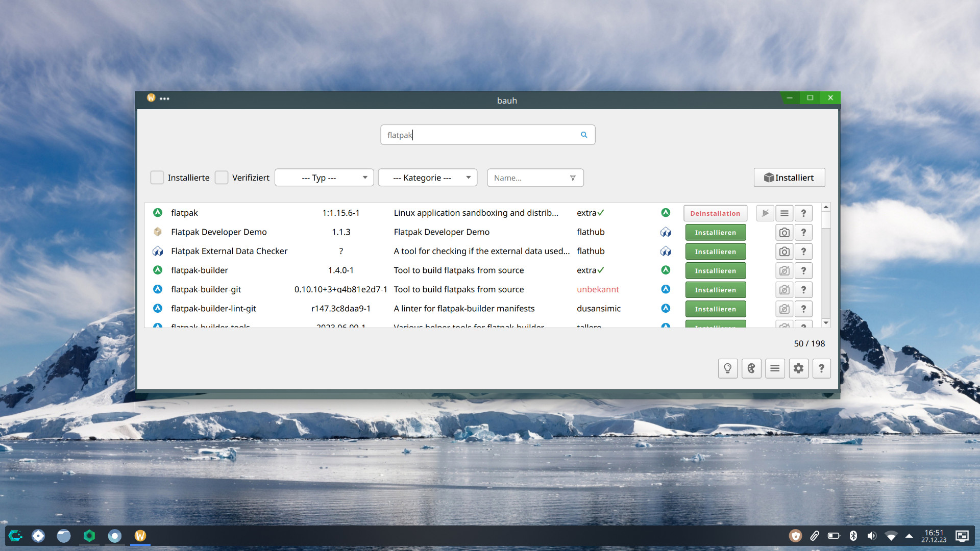Open extra actions menu for flatpak row
Image resolution: width=980 pixels, height=551 pixels.
pyautogui.click(x=784, y=213)
